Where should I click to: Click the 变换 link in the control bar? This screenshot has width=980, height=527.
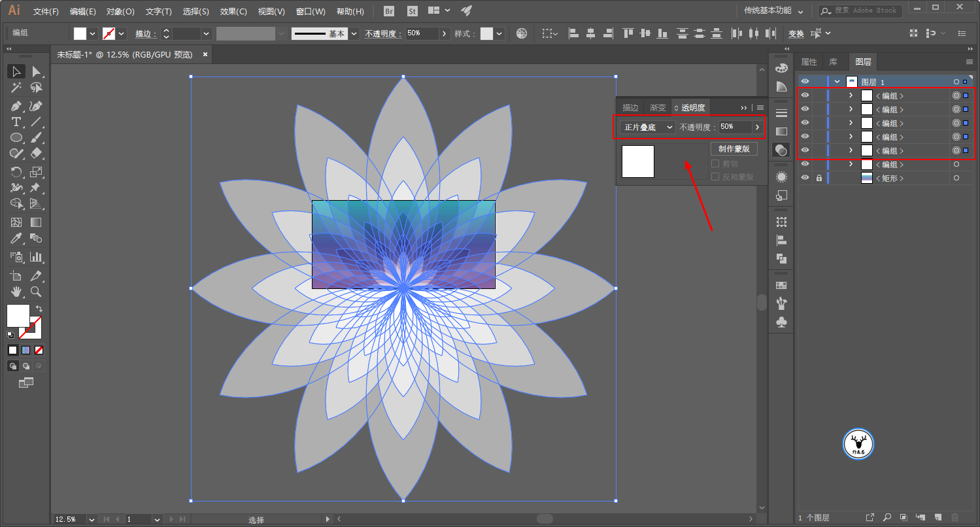click(x=796, y=33)
